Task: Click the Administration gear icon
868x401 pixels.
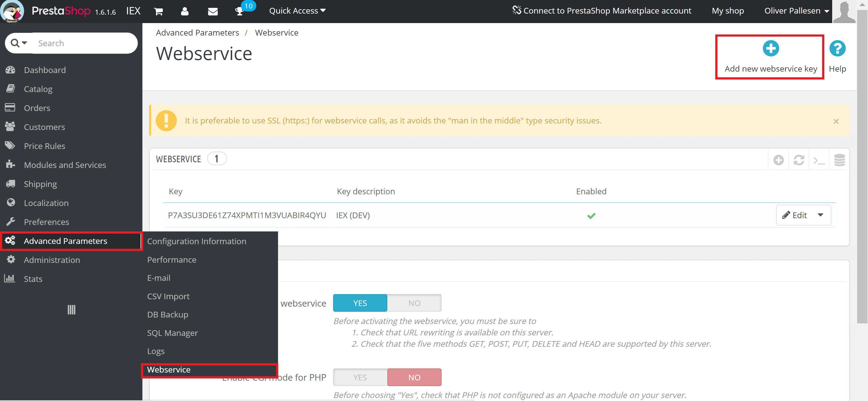Action: pos(11,259)
